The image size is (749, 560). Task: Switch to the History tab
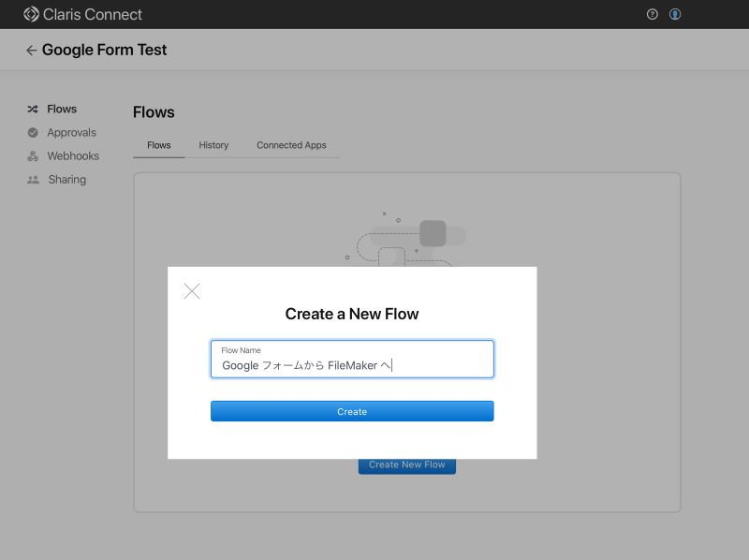pos(213,145)
